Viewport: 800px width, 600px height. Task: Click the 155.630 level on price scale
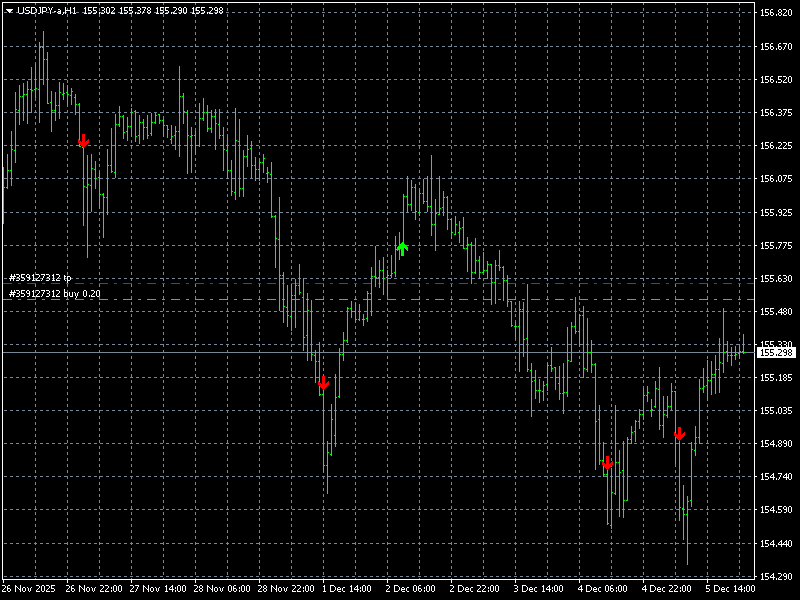(x=776, y=278)
